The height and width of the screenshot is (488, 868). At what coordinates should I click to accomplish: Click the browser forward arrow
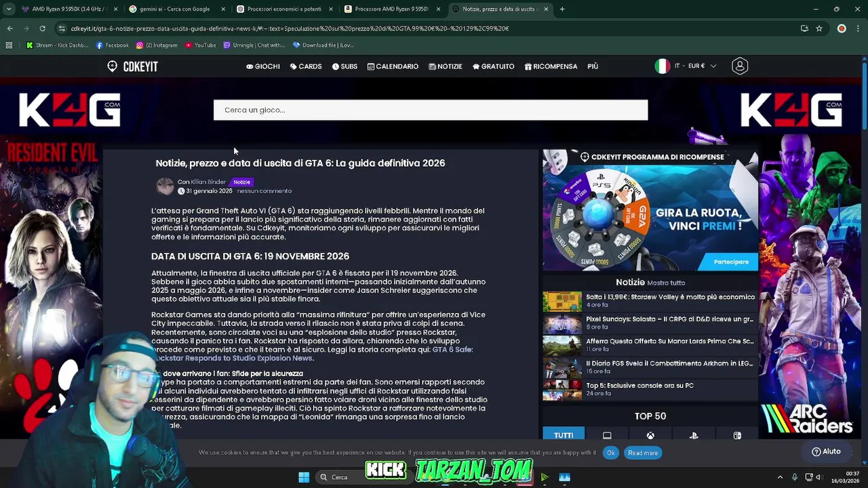(x=26, y=28)
